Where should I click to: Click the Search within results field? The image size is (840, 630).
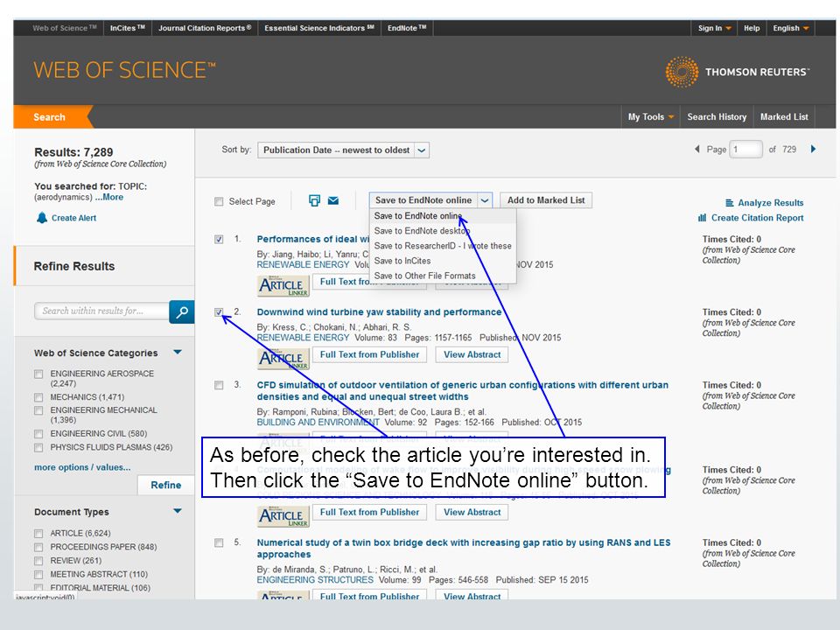click(x=101, y=311)
